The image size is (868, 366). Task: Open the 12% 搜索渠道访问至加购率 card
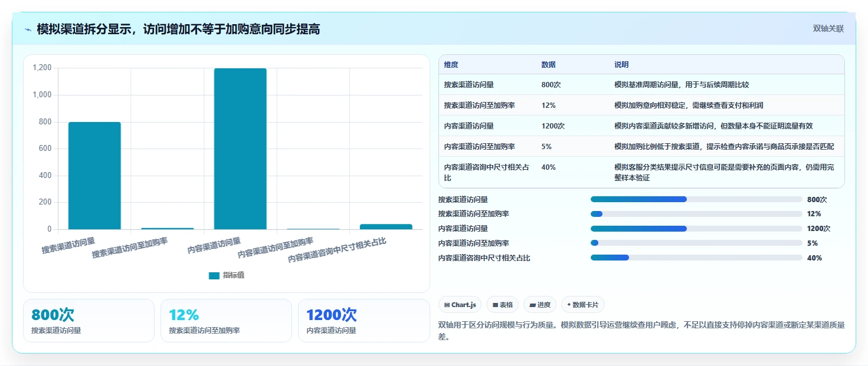click(x=226, y=321)
